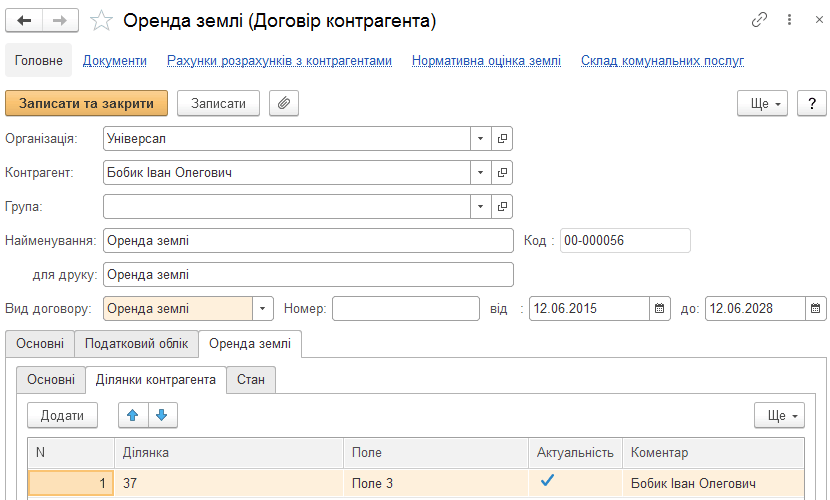The height and width of the screenshot is (500, 830).
Task: Open help with the question mark button
Action: (811, 103)
